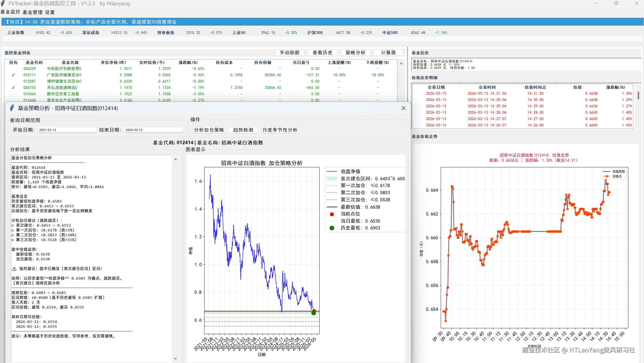Viewport: 644px width, 363px height.
Task: Open the 计算器 calculator
Action: (388, 52)
